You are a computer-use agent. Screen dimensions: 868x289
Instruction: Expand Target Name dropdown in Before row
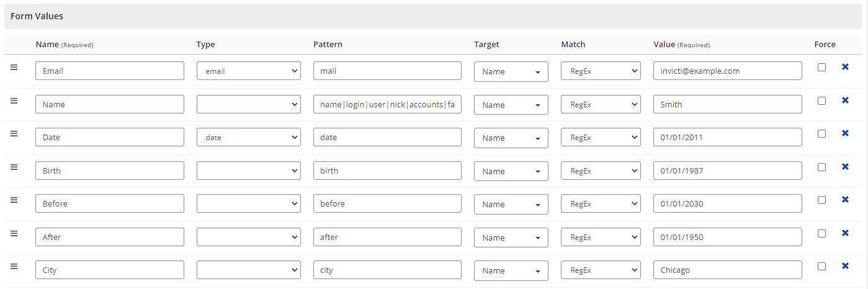pyautogui.click(x=511, y=204)
